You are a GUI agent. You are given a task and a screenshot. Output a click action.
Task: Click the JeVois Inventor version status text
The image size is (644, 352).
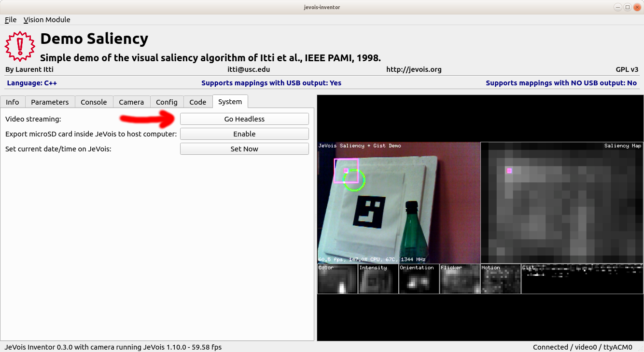[113, 347]
